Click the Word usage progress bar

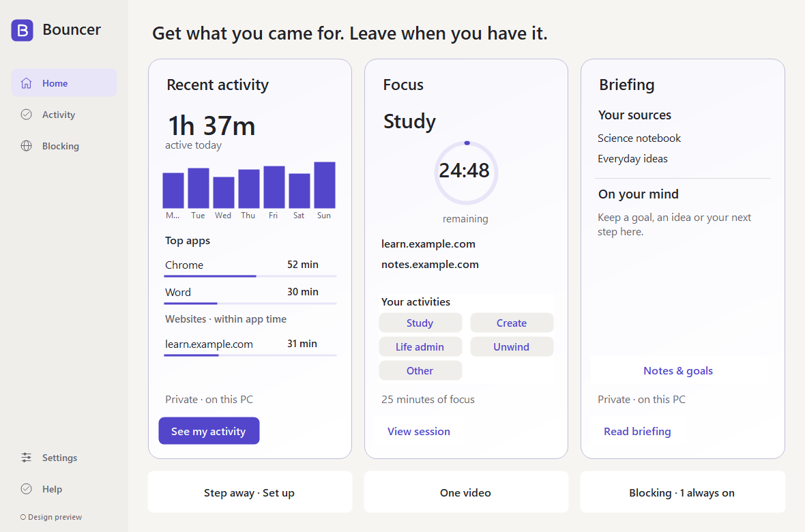pyautogui.click(x=250, y=304)
